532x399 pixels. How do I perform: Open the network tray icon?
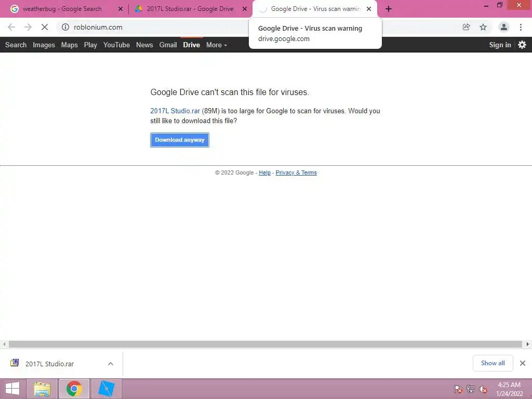coord(471,389)
